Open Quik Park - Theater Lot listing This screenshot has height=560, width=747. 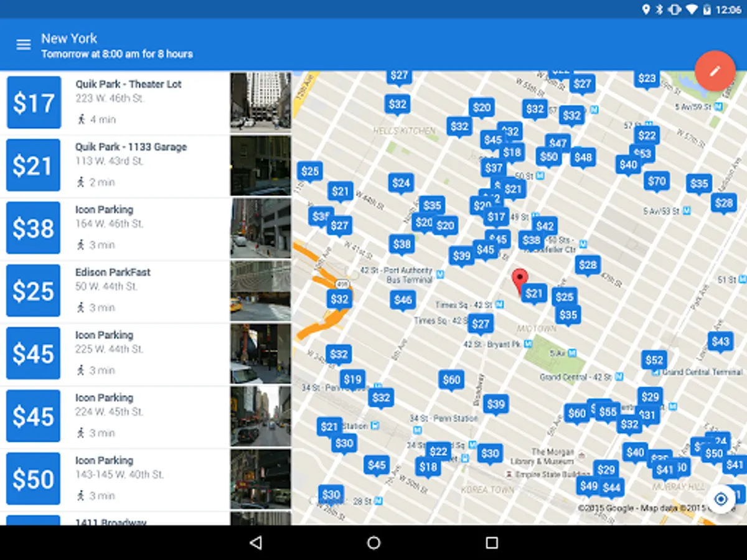pos(146,103)
